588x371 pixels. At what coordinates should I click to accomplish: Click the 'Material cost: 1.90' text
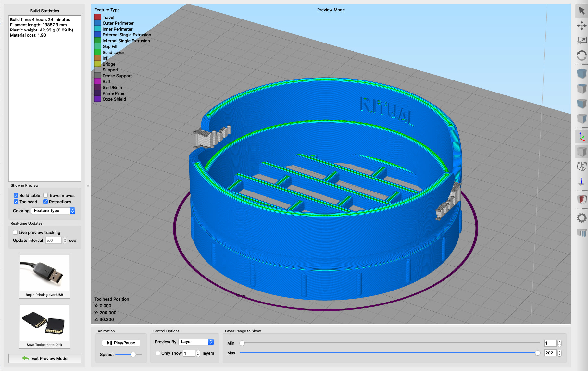coord(28,35)
